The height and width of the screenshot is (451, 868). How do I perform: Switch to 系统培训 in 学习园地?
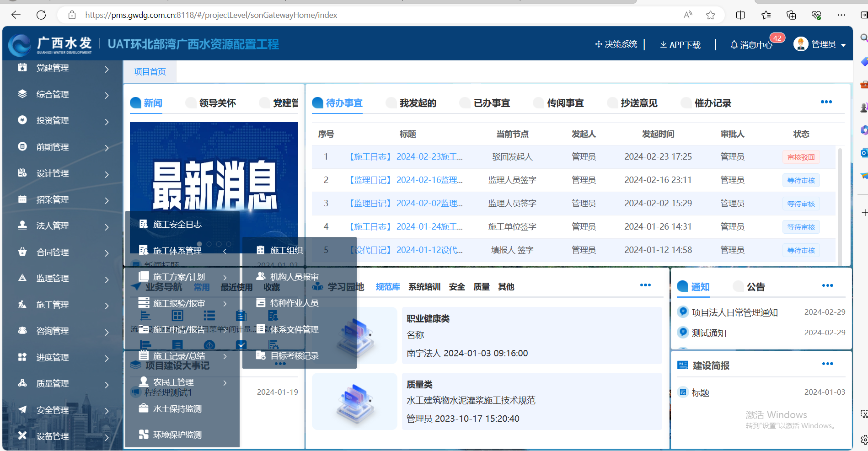click(424, 287)
